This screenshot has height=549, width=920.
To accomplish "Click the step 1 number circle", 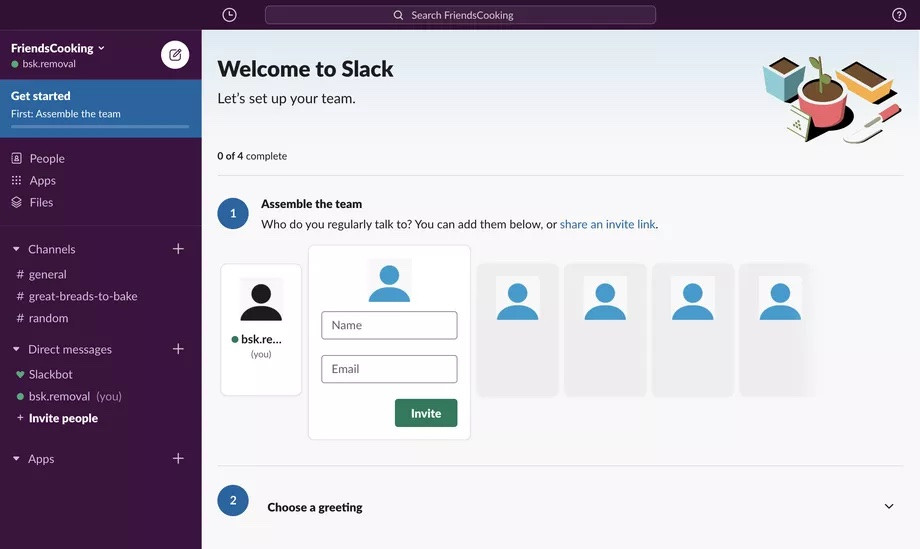I will [x=233, y=214].
